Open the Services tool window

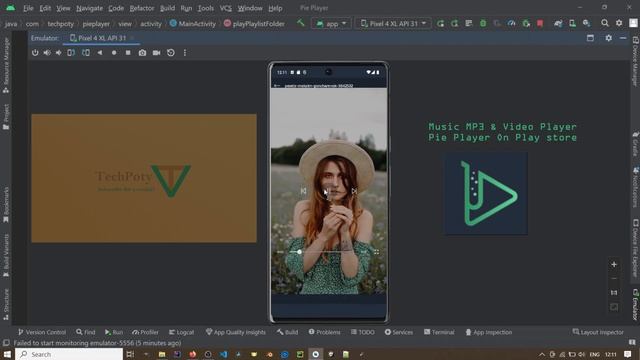[398, 332]
